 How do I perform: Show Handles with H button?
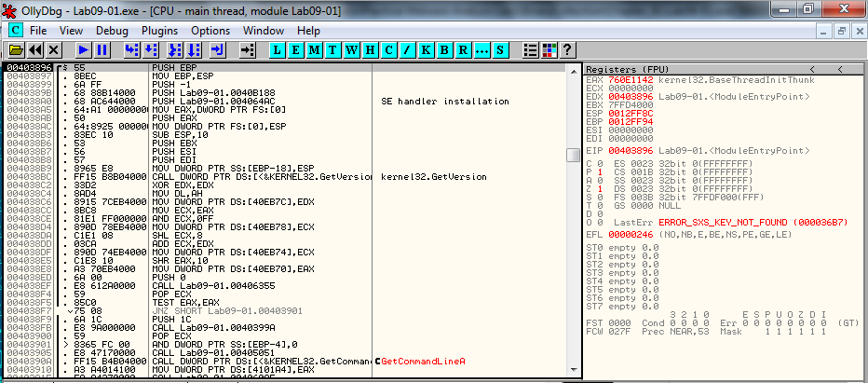pyautogui.click(x=370, y=50)
